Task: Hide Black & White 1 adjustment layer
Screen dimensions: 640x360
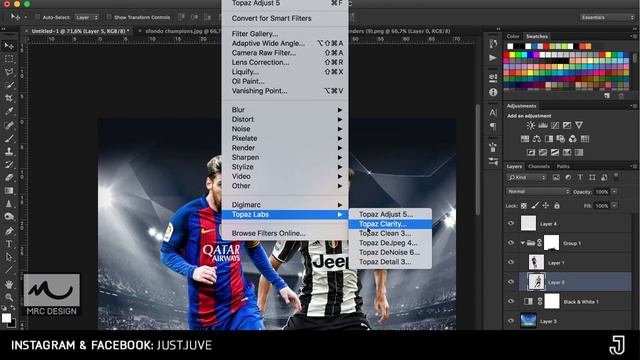Action: tap(511, 302)
